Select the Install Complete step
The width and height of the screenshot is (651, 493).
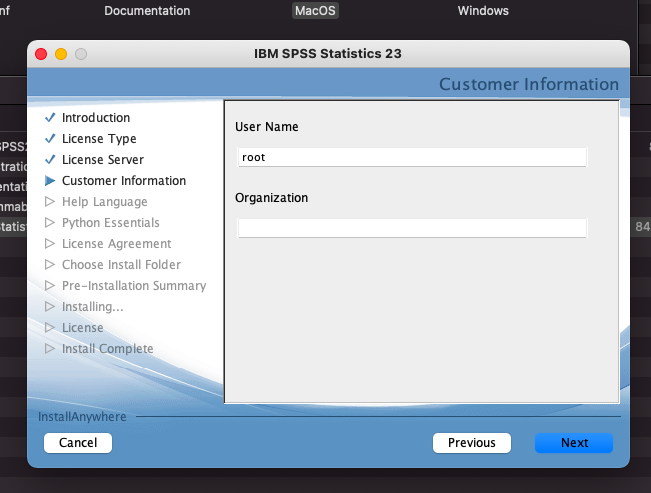(108, 348)
